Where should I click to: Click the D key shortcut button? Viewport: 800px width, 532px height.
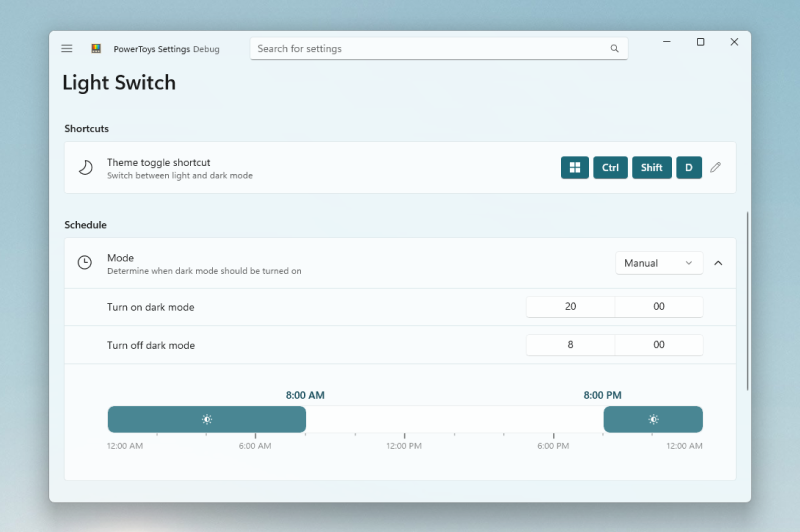point(689,168)
